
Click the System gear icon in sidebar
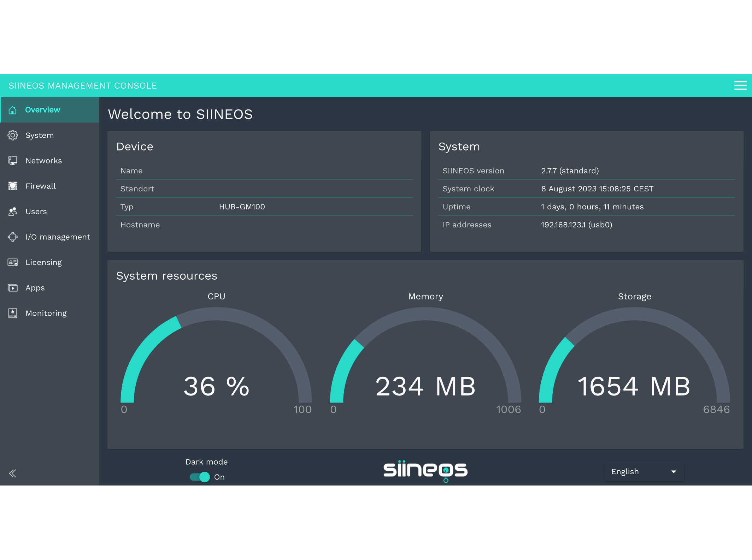(x=13, y=136)
